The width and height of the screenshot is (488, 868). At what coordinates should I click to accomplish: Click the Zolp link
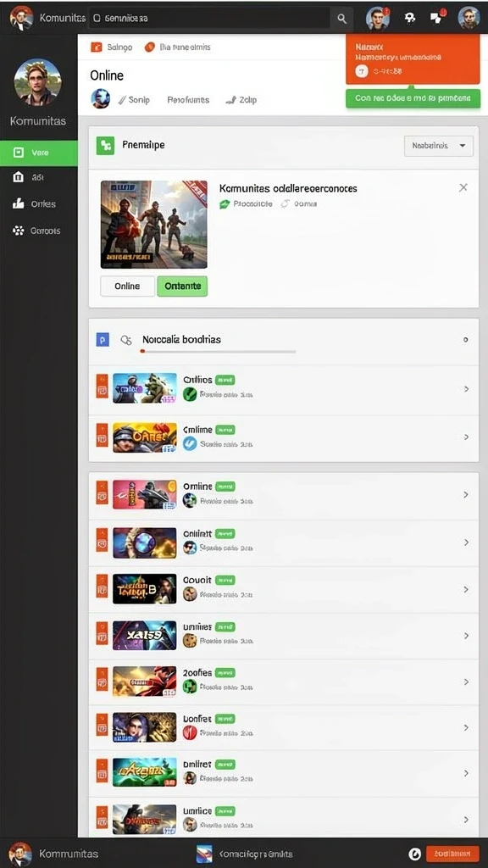(241, 100)
